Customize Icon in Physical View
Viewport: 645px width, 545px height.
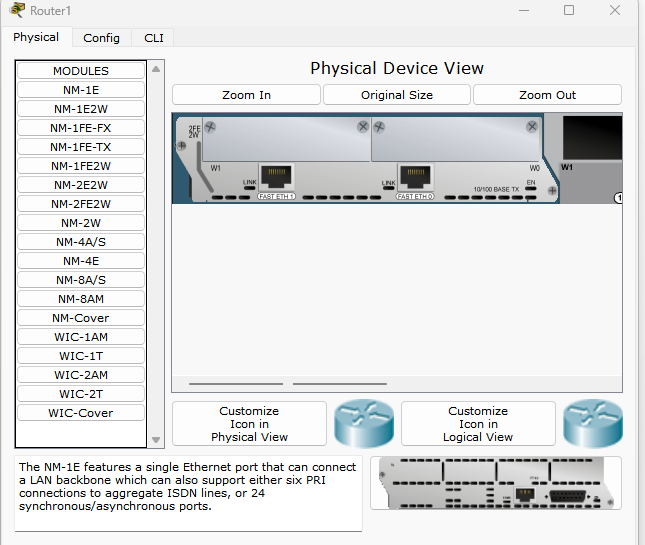249,424
